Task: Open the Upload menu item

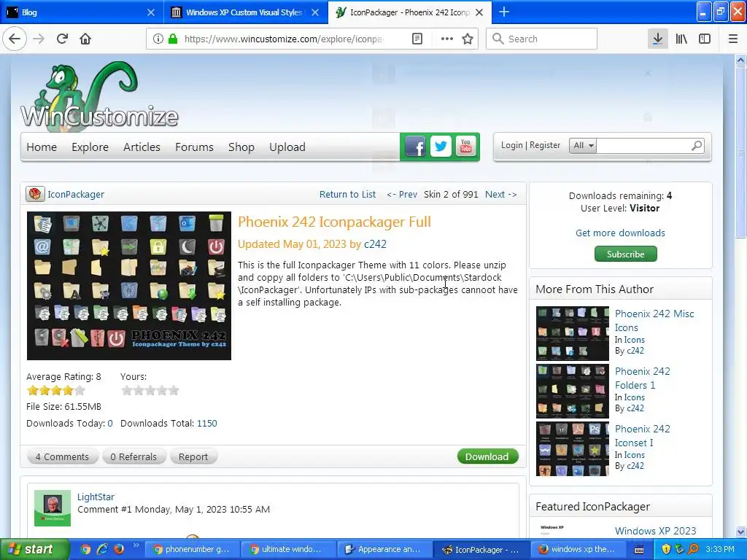Action: tap(287, 147)
